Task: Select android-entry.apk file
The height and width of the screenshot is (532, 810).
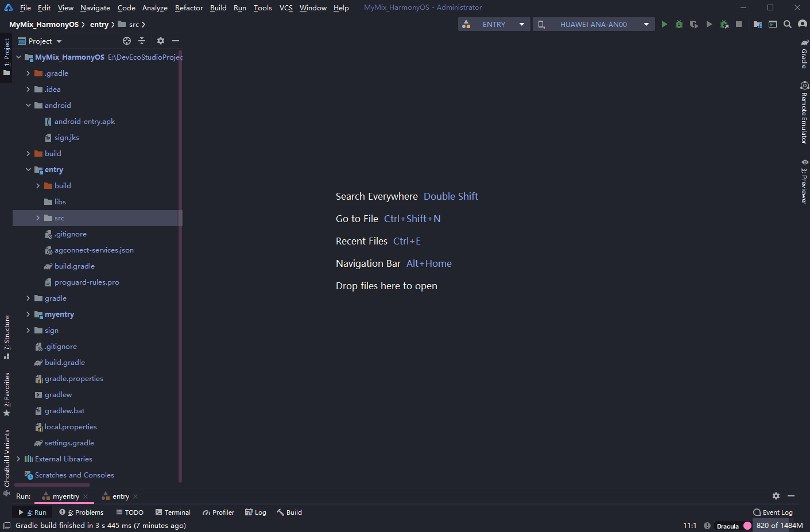Action: click(84, 121)
